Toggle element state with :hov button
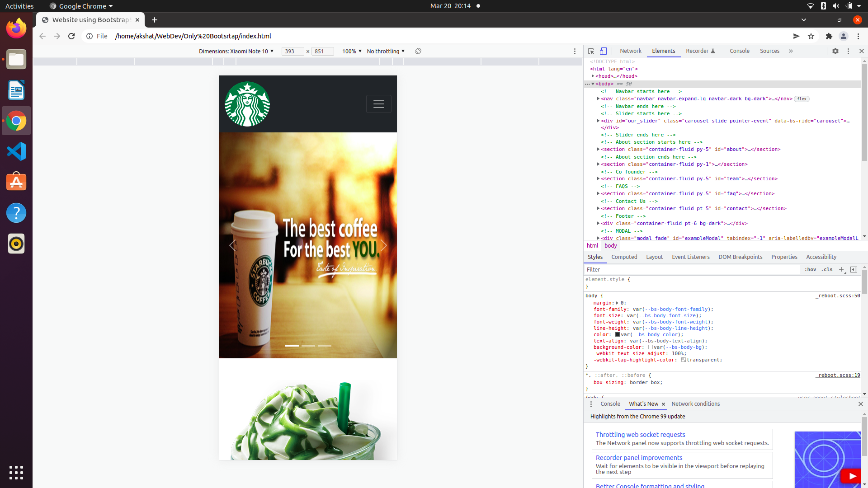868x488 pixels. pos(811,269)
